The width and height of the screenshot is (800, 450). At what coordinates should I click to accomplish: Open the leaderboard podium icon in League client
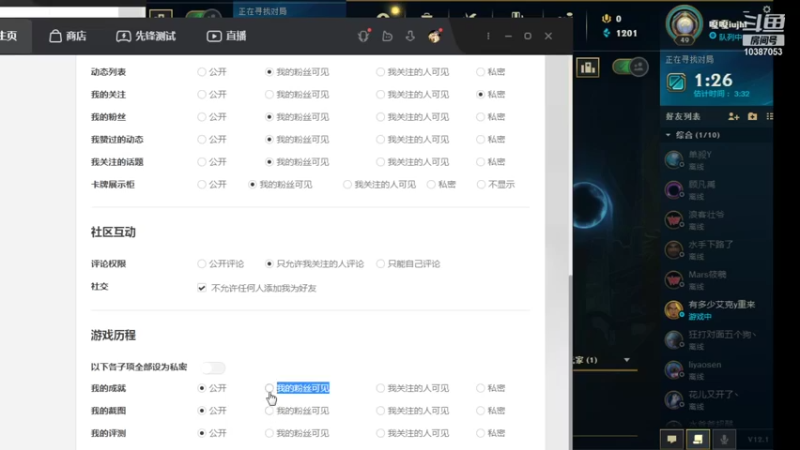point(588,67)
